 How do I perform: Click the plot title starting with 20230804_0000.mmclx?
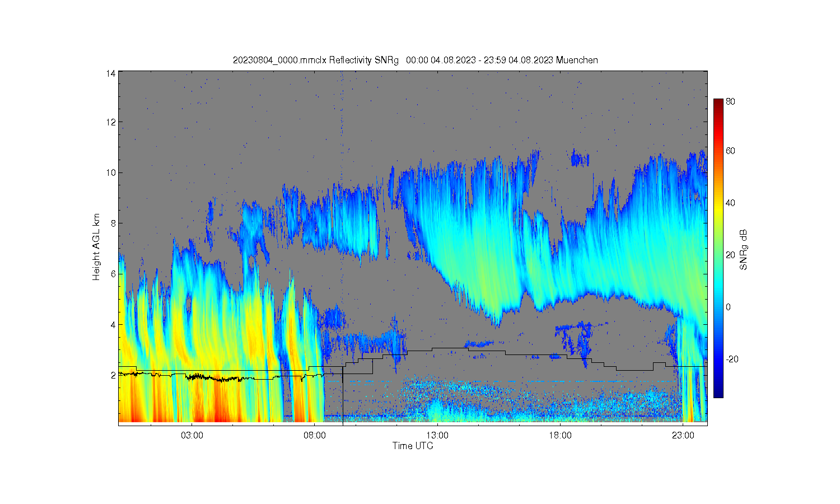415,60
